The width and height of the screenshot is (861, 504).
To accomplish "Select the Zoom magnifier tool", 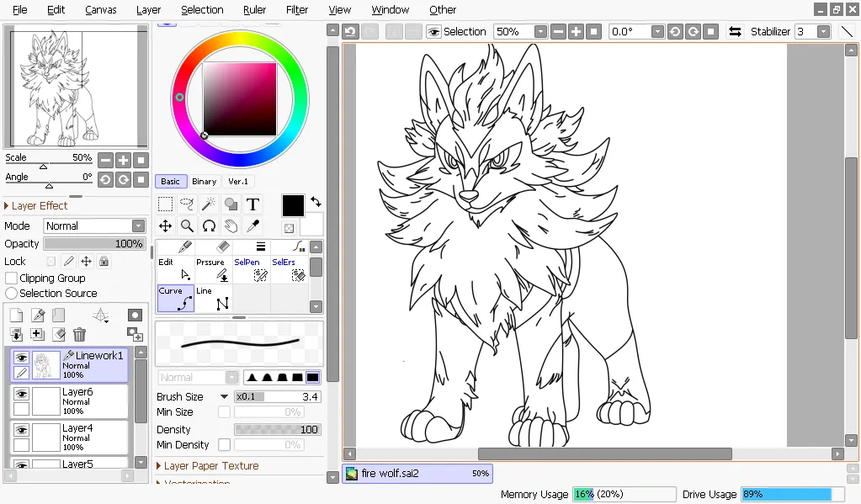I will pos(187,225).
